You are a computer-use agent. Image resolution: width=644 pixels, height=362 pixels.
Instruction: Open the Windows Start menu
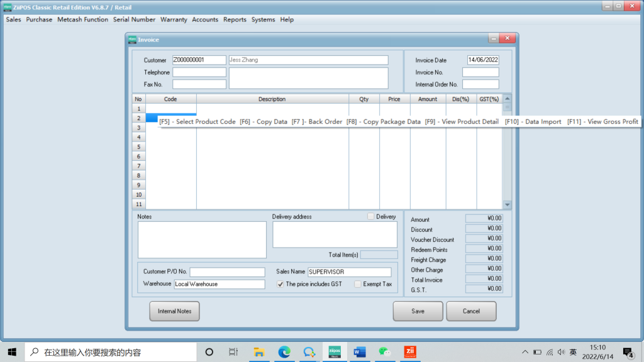[12, 352]
